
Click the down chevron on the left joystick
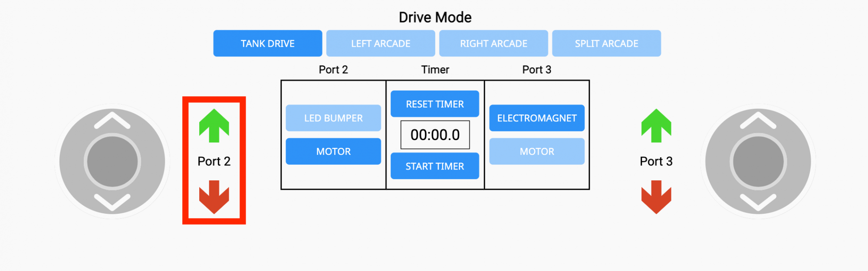(112, 201)
